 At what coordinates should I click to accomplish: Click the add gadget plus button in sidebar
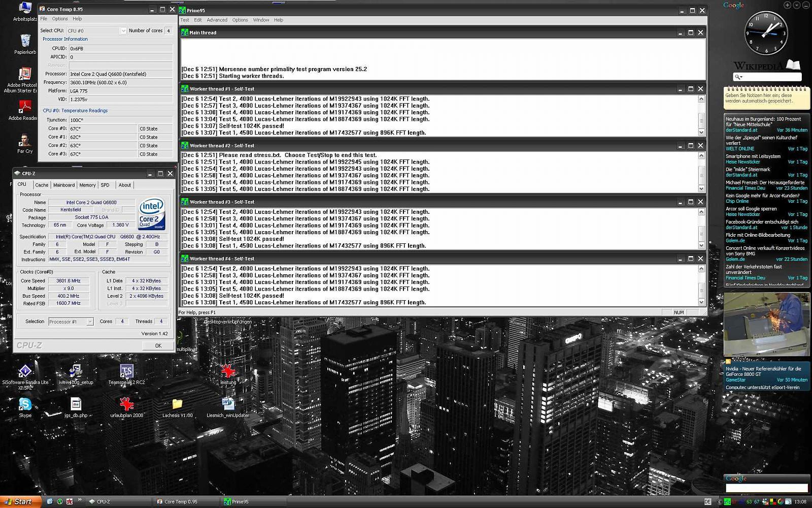[x=787, y=5]
